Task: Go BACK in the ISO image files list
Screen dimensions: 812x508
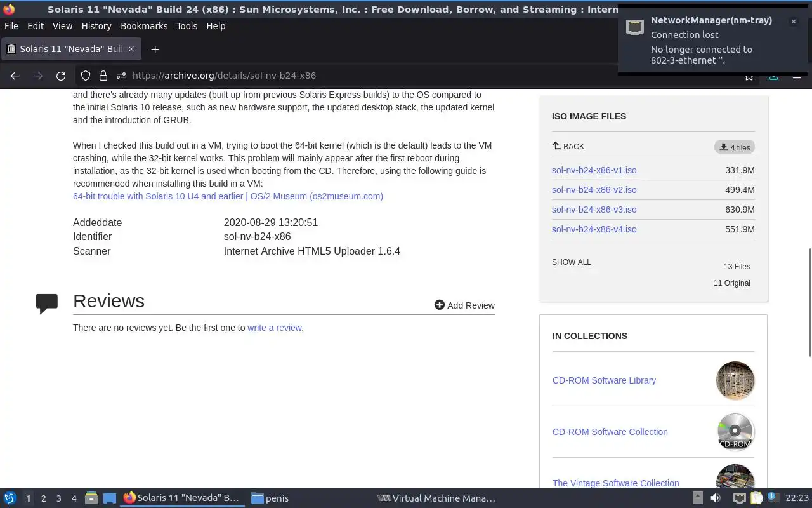Action: [568, 146]
